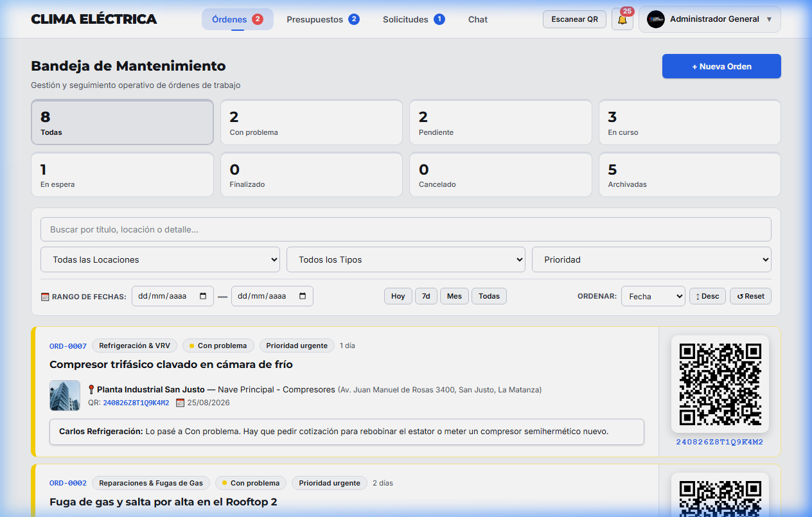Open the Todas las Locaciones dropdown
The image size is (812, 517).
pos(160,259)
